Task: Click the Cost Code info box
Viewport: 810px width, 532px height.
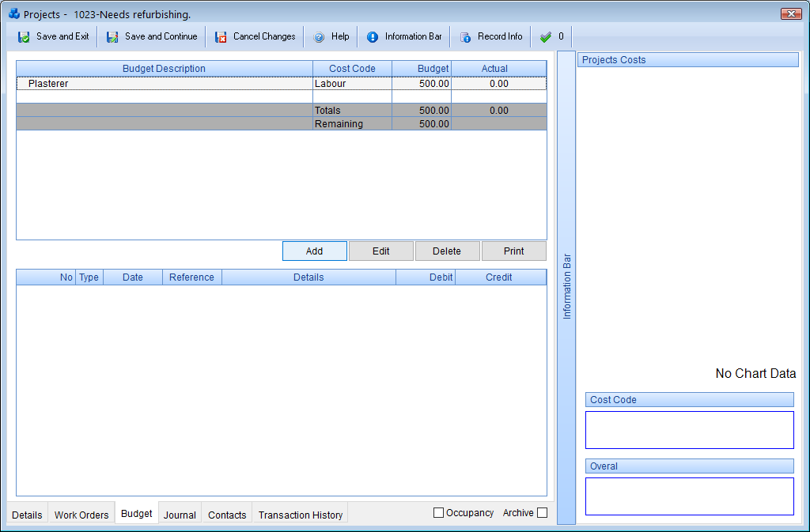Action: pos(689,430)
